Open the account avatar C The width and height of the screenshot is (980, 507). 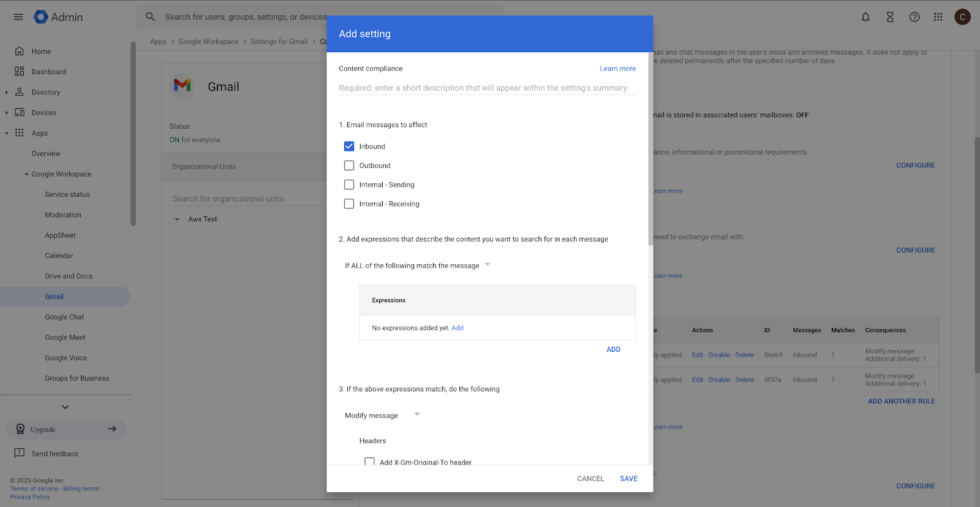(962, 17)
